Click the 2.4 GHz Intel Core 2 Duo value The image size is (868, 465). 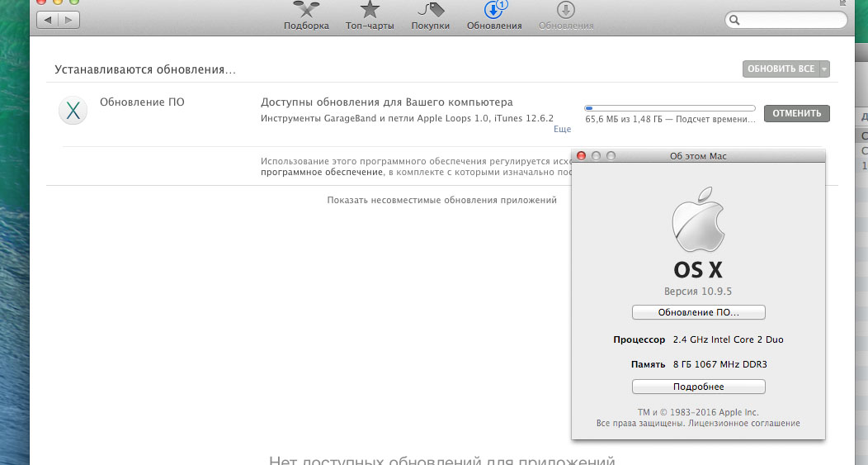click(x=728, y=339)
